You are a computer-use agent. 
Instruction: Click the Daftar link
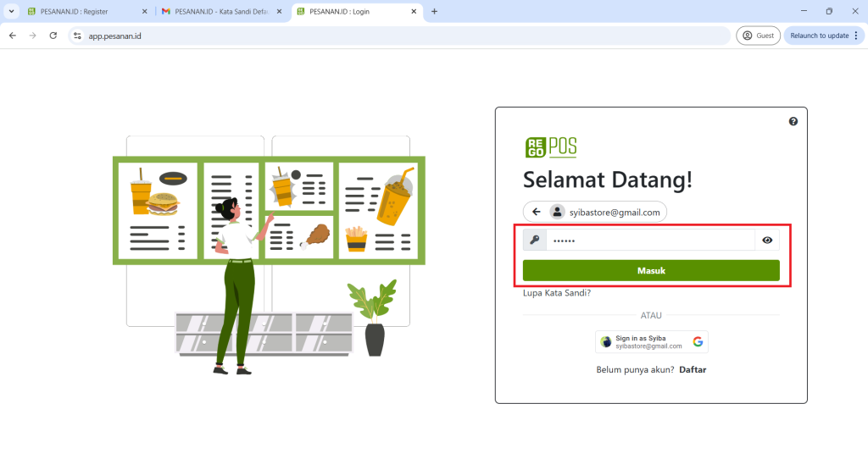pyautogui.click(x=693, y=369)
